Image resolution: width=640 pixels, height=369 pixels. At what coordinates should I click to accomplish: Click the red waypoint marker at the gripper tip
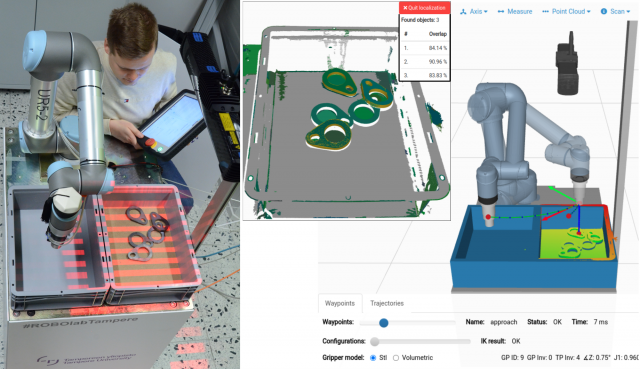(x=488, y=217)
